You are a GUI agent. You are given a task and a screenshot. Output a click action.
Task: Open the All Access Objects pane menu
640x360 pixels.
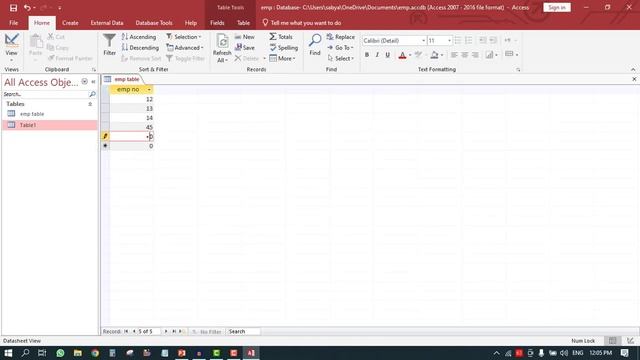click(84, 82)
